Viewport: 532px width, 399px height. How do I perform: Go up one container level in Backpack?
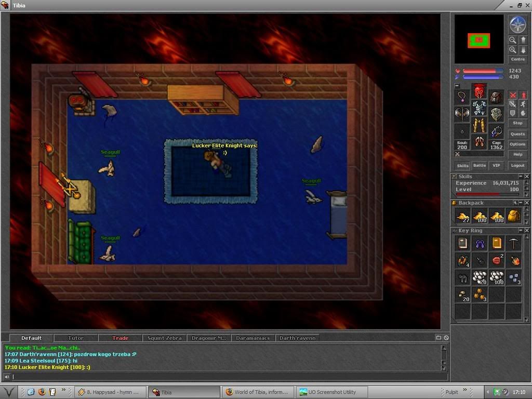pos(515,203)
